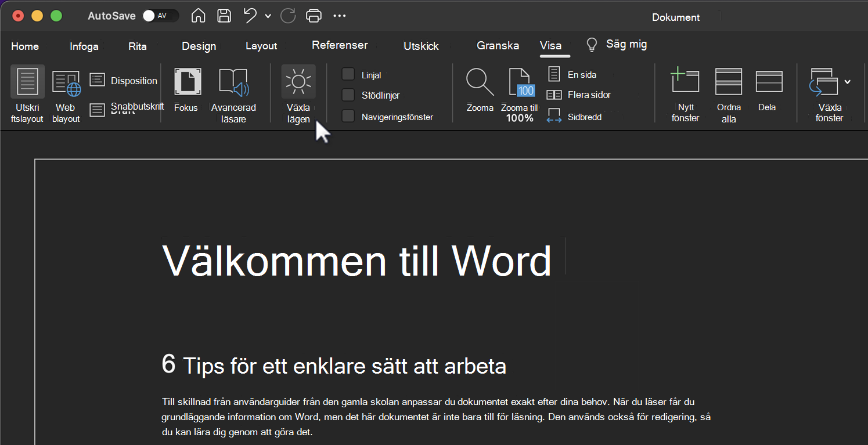Image resolution: width=868 pixels, height=445 pixels.
Task: Switch to Webblayout view
Action: pyautogui.click(x=66, y=96)
